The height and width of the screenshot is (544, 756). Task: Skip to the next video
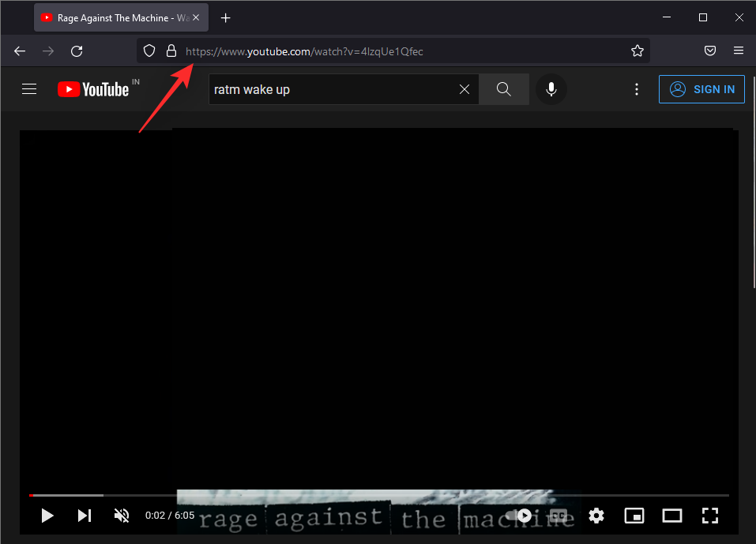85,516
